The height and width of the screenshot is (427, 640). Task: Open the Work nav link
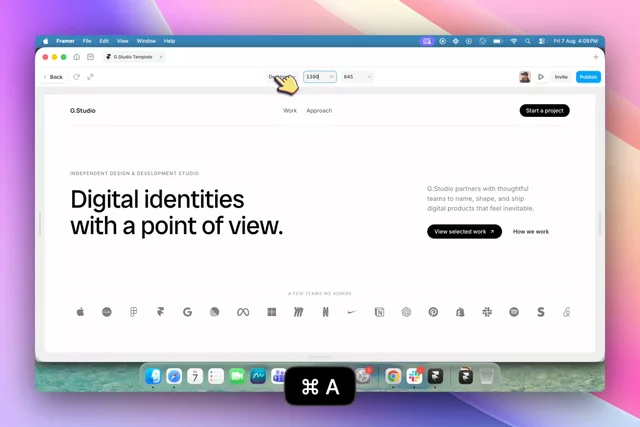290,111
